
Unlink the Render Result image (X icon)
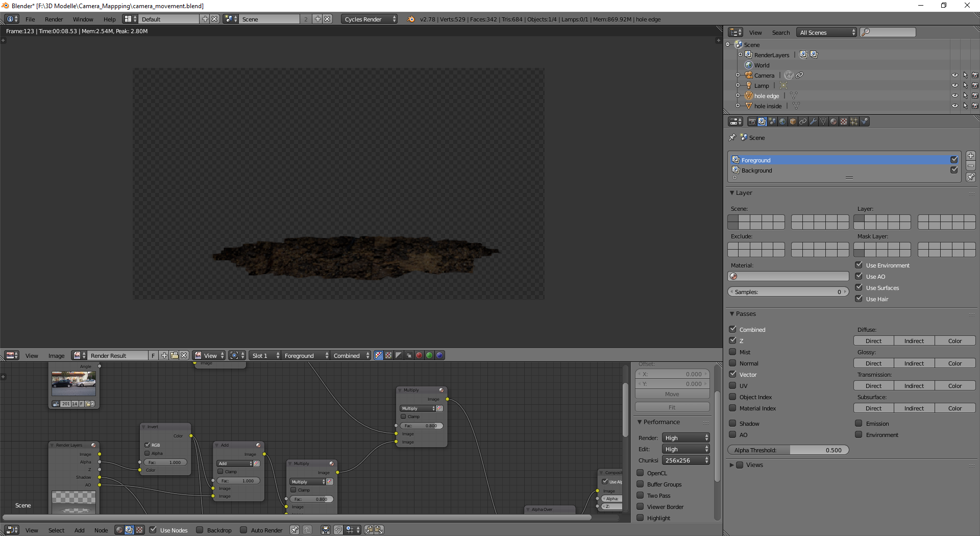click(x=184, y=355)
